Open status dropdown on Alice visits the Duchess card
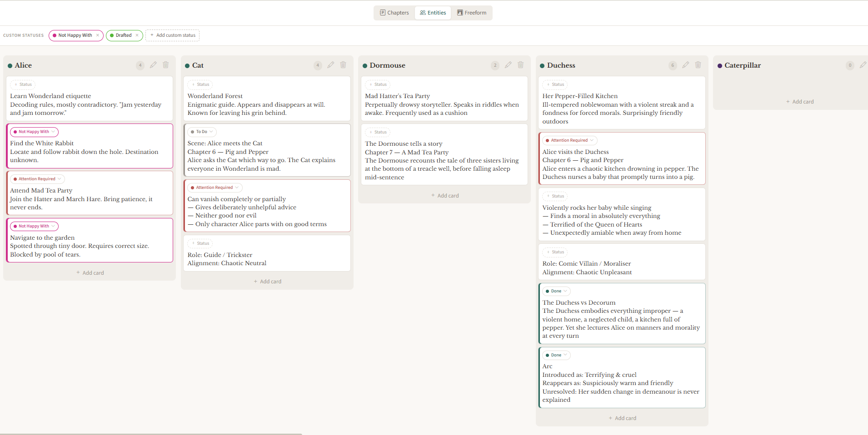This screenshot has width=868, height=435. 569,140
